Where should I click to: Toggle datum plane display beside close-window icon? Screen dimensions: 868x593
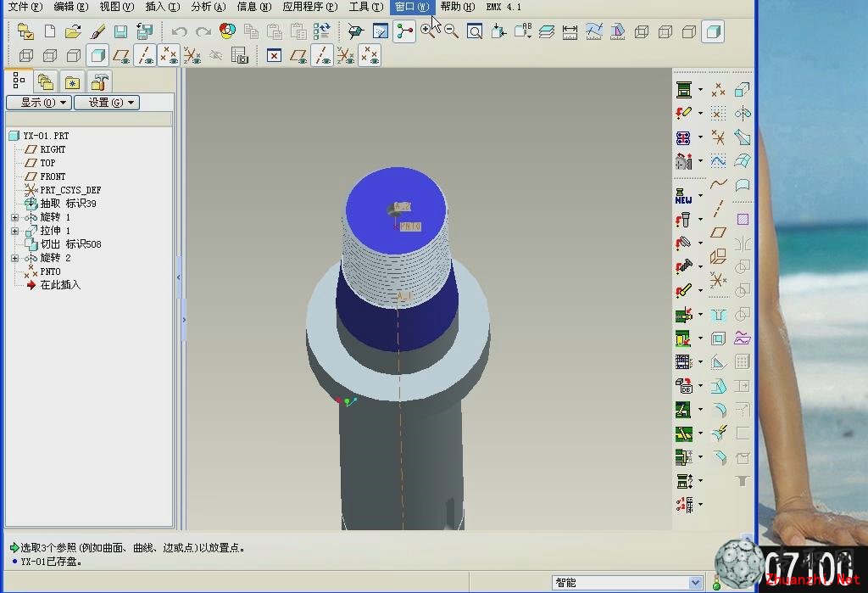[x=298, y=55]
